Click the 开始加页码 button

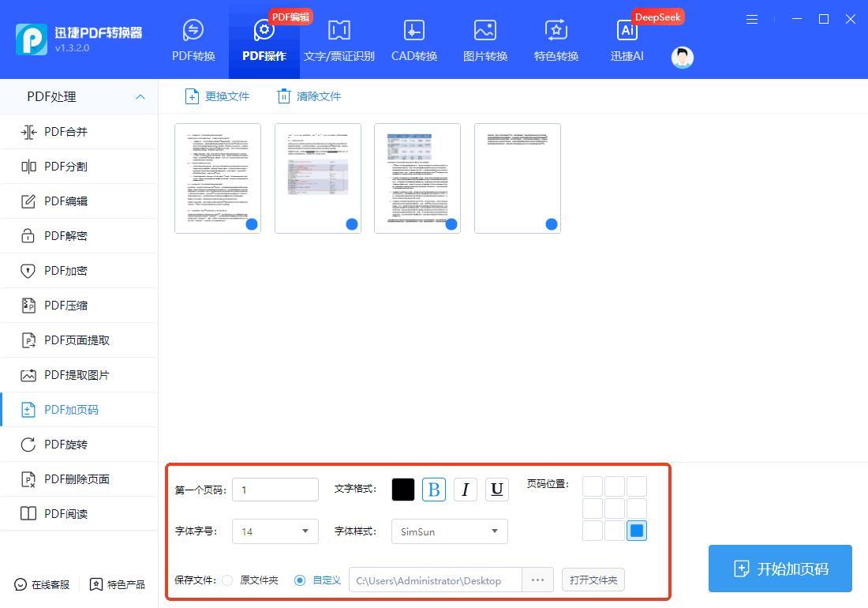[780, 569]
